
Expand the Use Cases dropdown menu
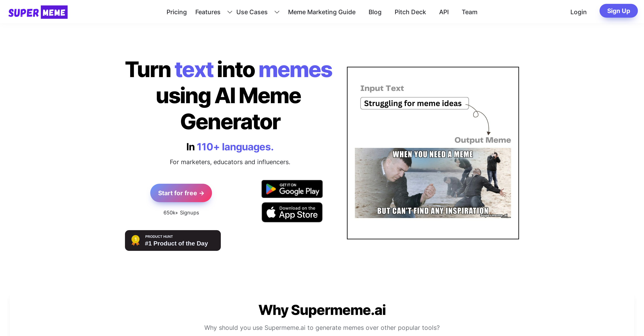[x=258, y=12]
